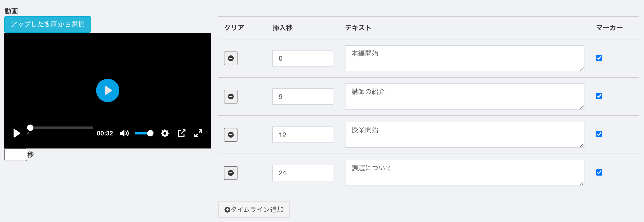Remove the 本編開始 timeline row
644x222 pixels.
pos(230,59)
